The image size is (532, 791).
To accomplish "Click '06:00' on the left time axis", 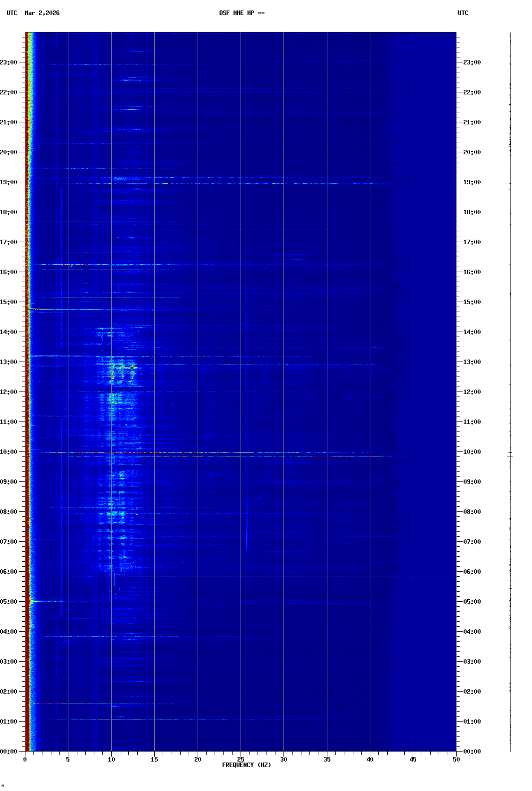I will point(8,572).
